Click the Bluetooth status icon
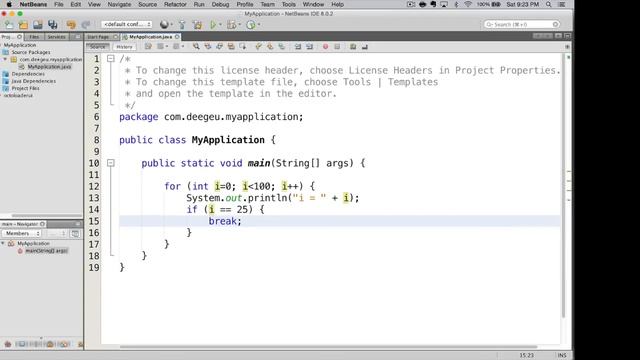Screen dimensions: 640x360 pyautogui.click(x=456, y=4)
